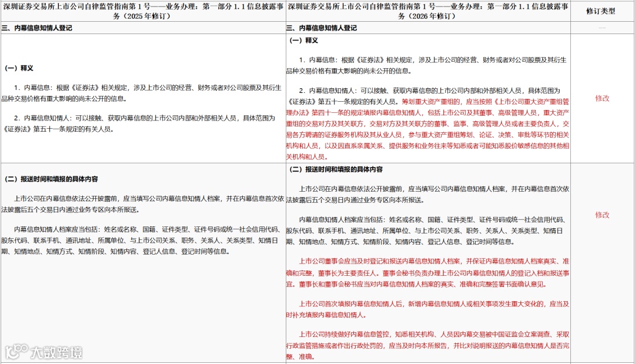
Task: Click right black paragraph 2. 内幕信息知情人
Action: tap(423, 96)
